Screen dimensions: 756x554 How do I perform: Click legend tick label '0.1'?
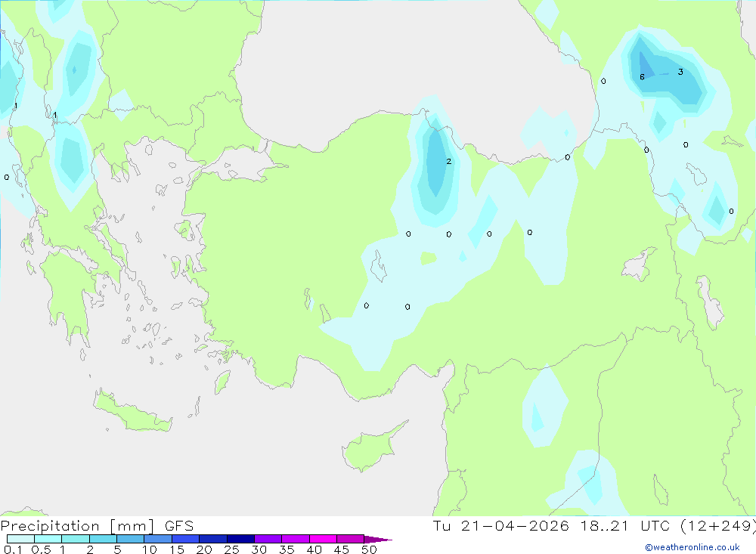click(x=13, y=549)
